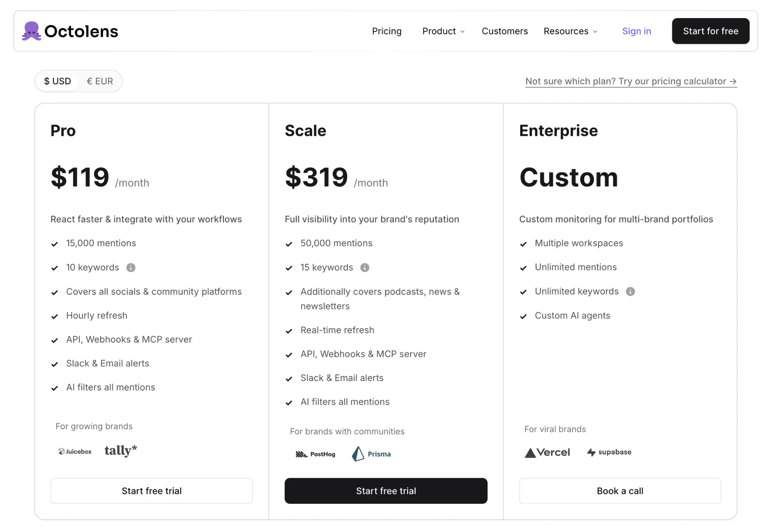Click the tally logo

point(121,450)
